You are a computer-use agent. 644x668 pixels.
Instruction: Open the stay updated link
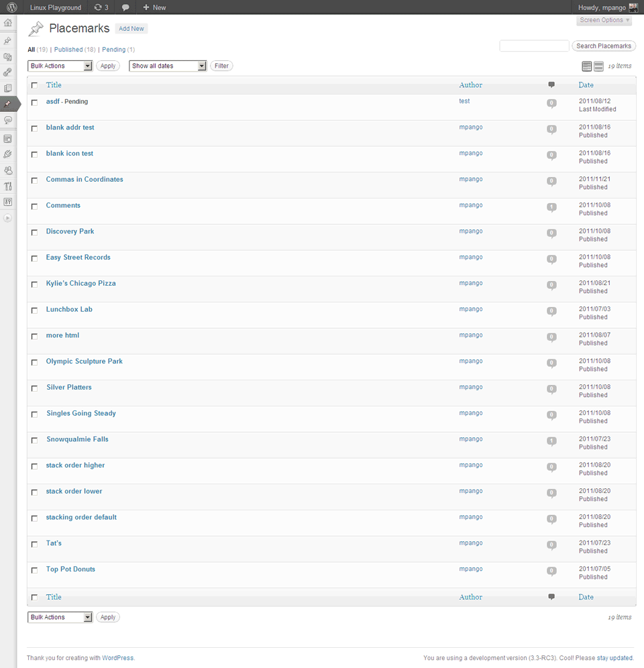point(614,658)
